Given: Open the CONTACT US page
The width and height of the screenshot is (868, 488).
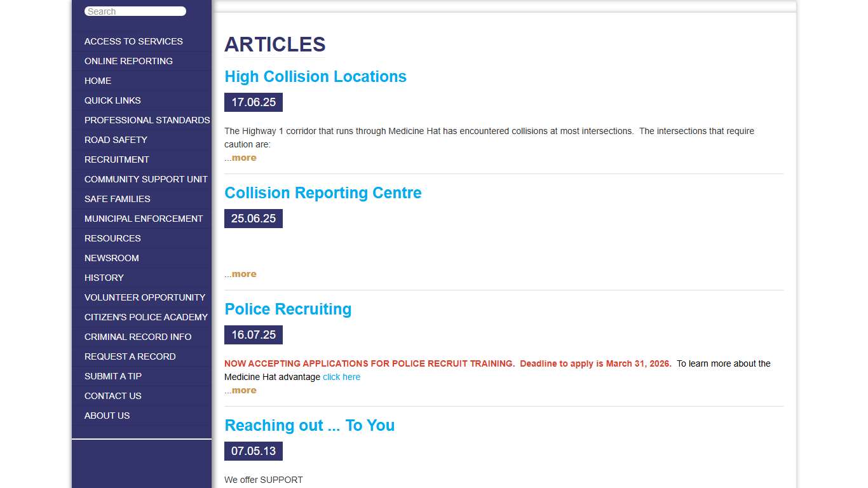Looking at the screenshot, I should pos(112,396).
